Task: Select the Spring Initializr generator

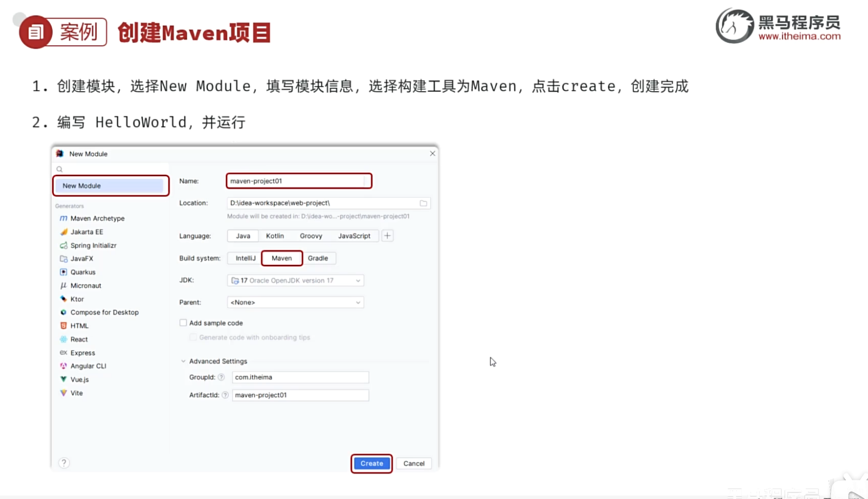Action: click(x=93, y=245)
